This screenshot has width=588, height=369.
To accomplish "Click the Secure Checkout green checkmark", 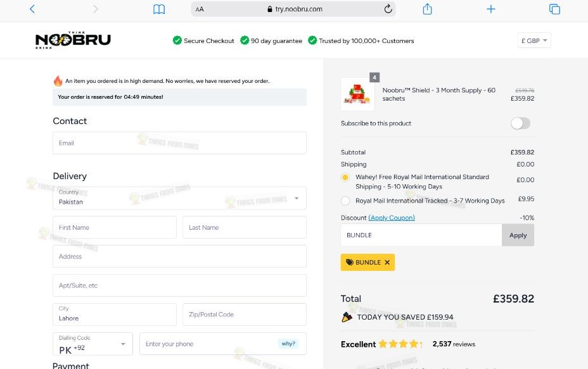I will click(177, 40).
